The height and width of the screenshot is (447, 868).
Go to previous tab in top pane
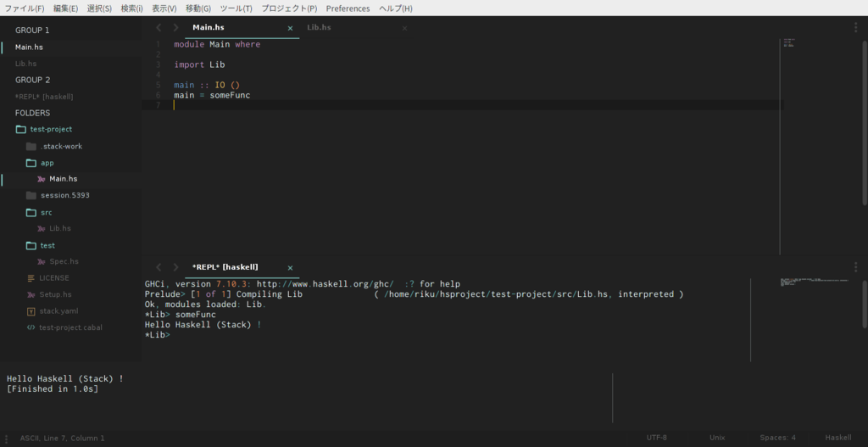(159, 28)
